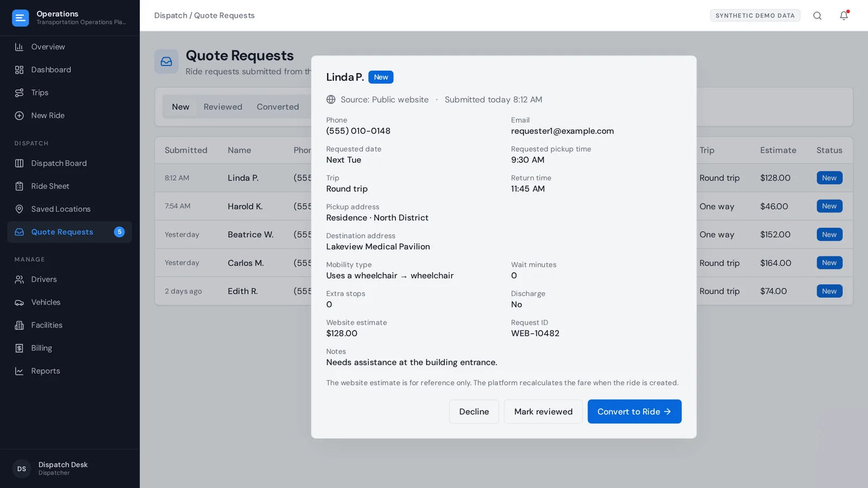Screen dimensions: 868x488
Task: Open Dispatch breadcrumb link
Action: click(170, 16)
